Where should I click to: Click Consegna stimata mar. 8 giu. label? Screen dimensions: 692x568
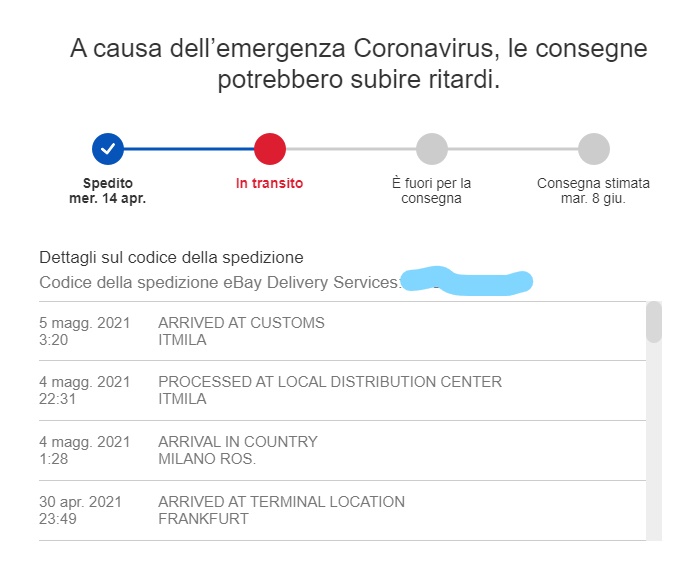593,191
